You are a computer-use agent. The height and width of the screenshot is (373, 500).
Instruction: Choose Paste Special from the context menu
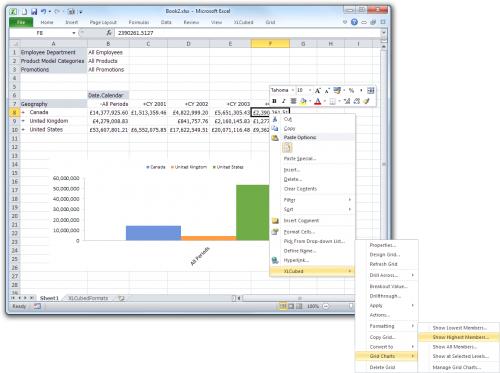point(299,159)
